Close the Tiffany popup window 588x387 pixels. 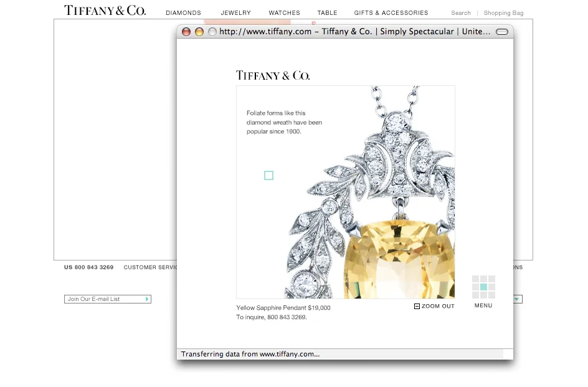(186, 32)
